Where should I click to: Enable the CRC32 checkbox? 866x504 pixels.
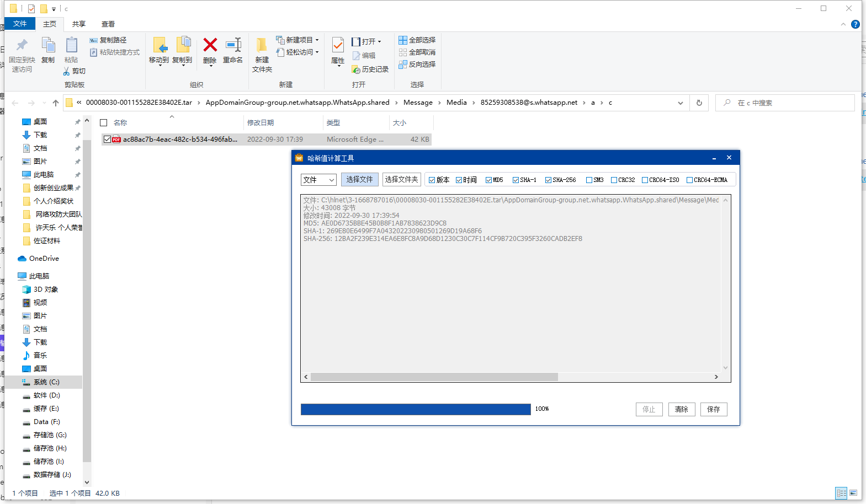point(614,180)
